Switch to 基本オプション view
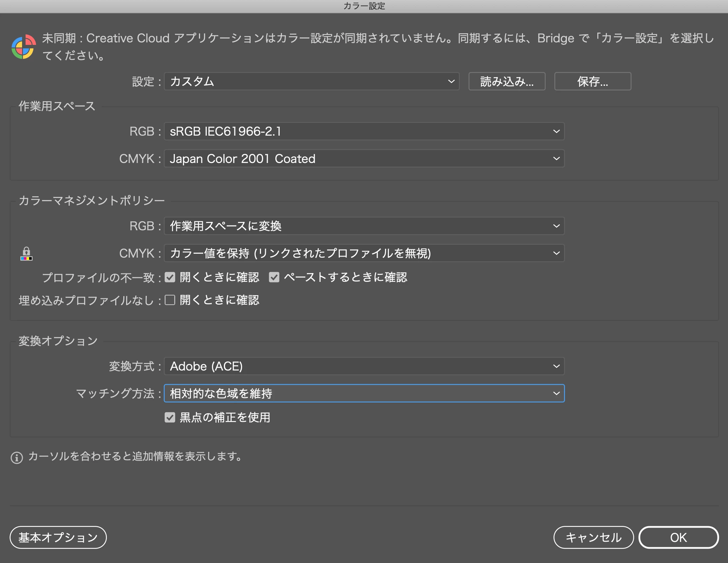 point(58,537)
